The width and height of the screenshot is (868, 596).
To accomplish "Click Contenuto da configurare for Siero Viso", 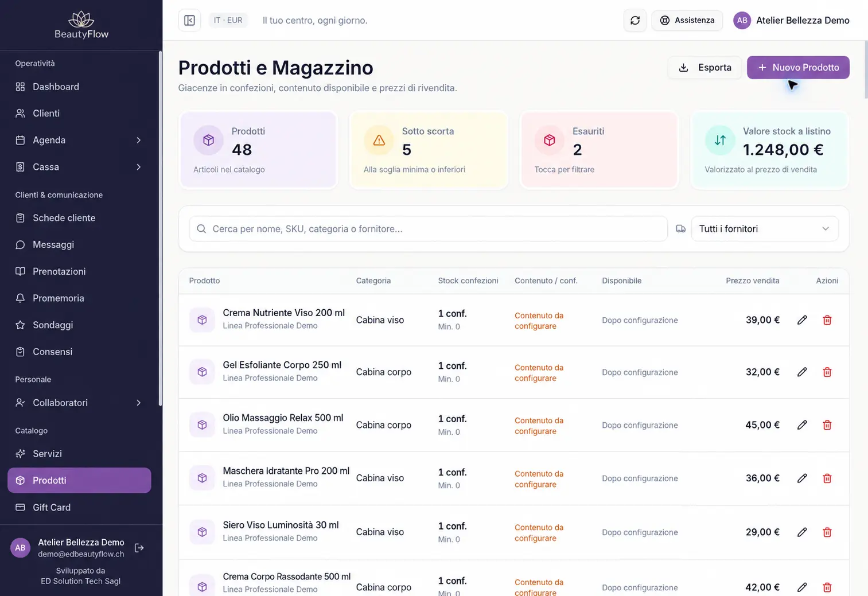I will (x=539, y=533).
